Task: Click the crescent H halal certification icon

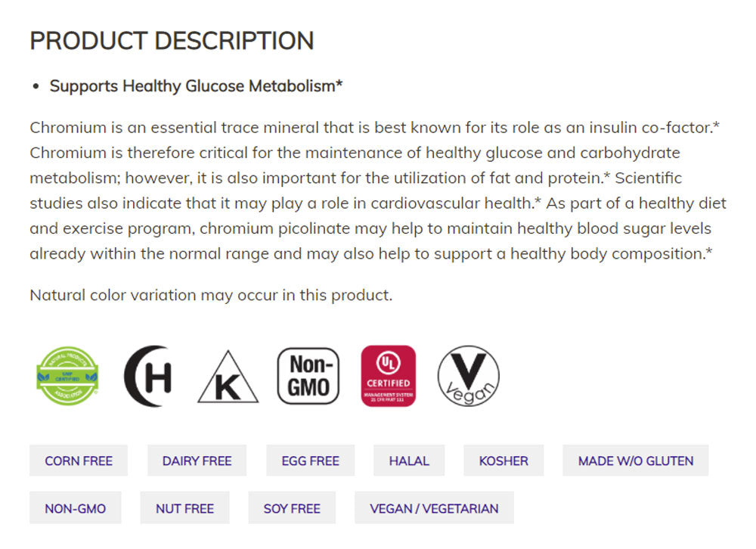Action: [148, 376]
